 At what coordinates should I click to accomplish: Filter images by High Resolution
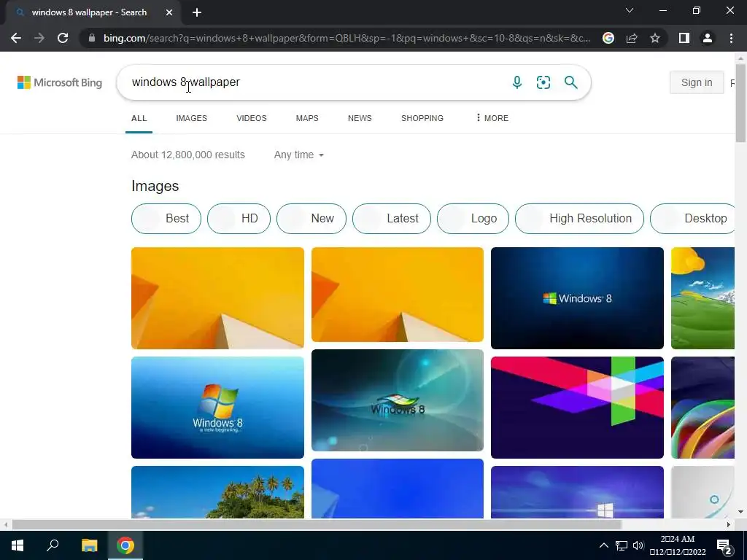point(579,219)
